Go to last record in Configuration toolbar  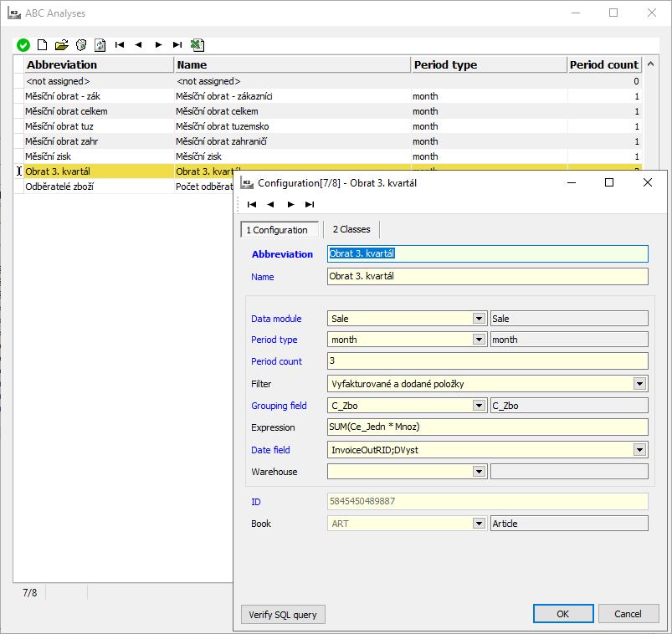click(310, 204)
